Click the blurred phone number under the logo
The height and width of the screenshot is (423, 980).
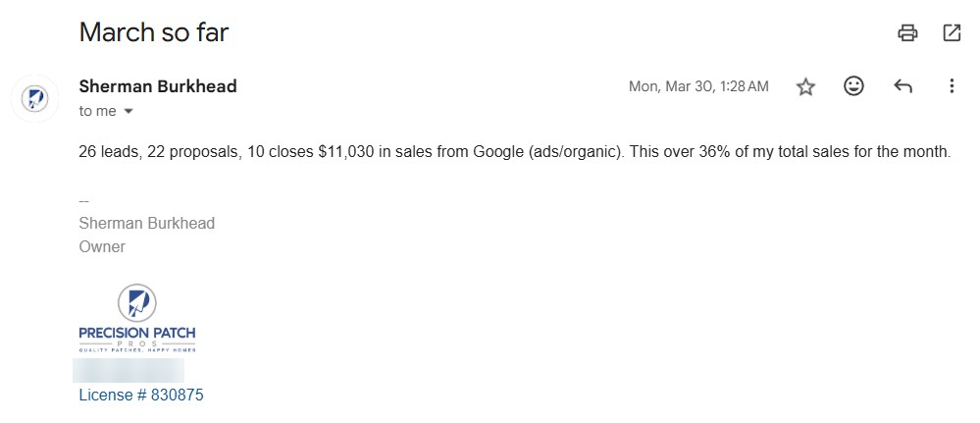click(x=129, y=370)
